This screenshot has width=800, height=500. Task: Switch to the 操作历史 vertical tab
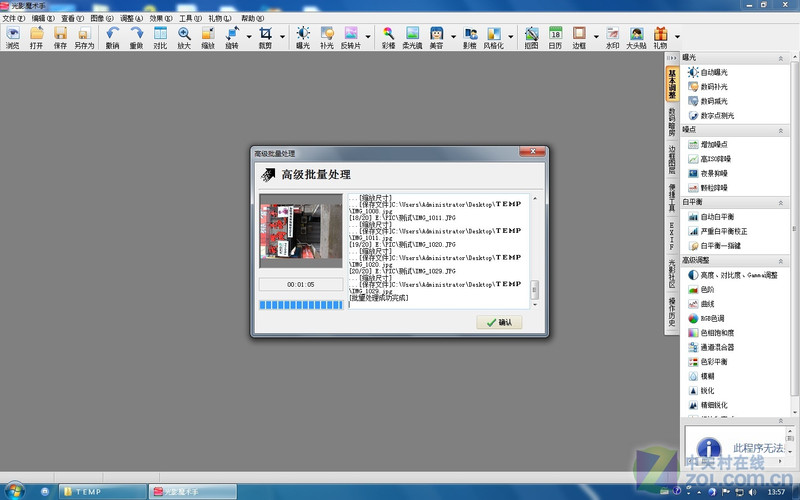[672, 312]
